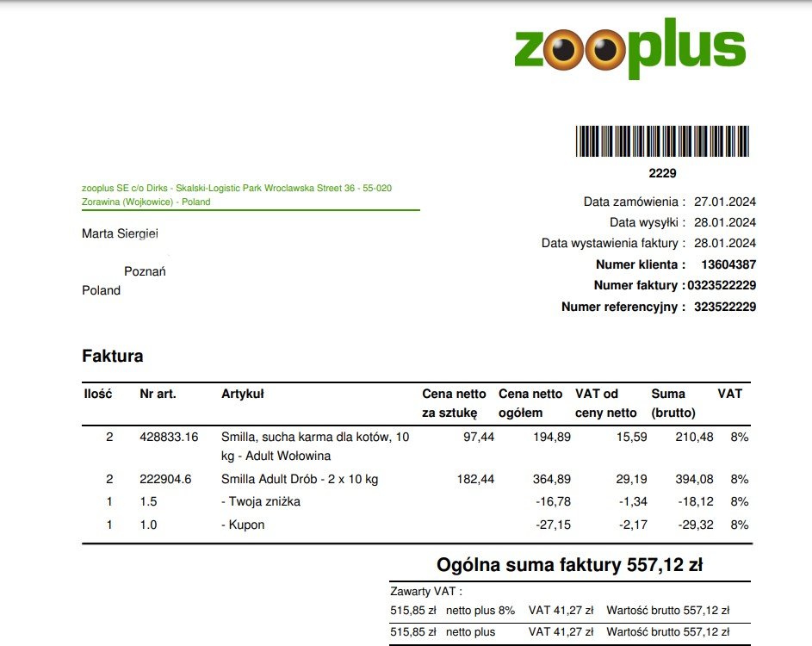Click the Ogólna suma faktury 557,12 zł total

pyautogui.click(x=569, y=565)
